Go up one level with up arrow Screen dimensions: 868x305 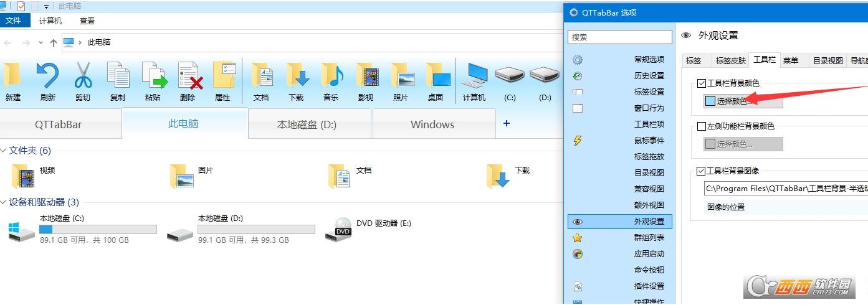(x=53, y=43)
